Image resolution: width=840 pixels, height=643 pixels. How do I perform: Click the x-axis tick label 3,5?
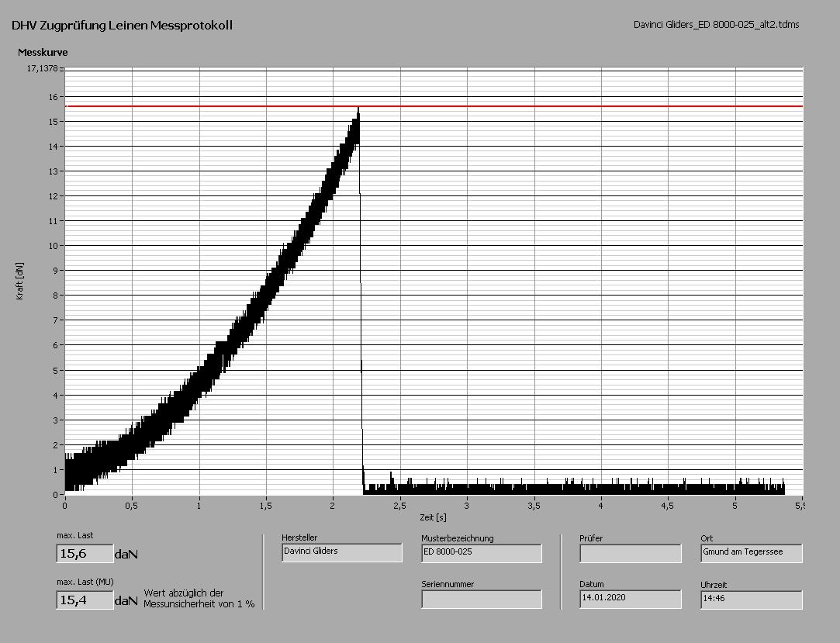[534, 505]
